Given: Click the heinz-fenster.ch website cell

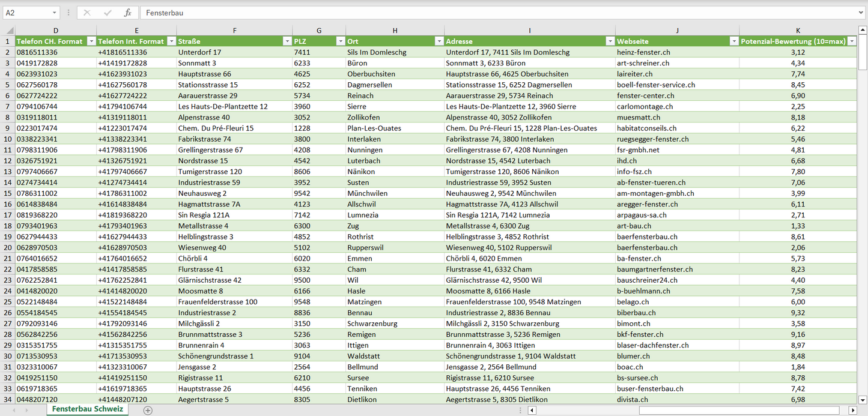Looking at the screenshot, I should coord(643,52).
